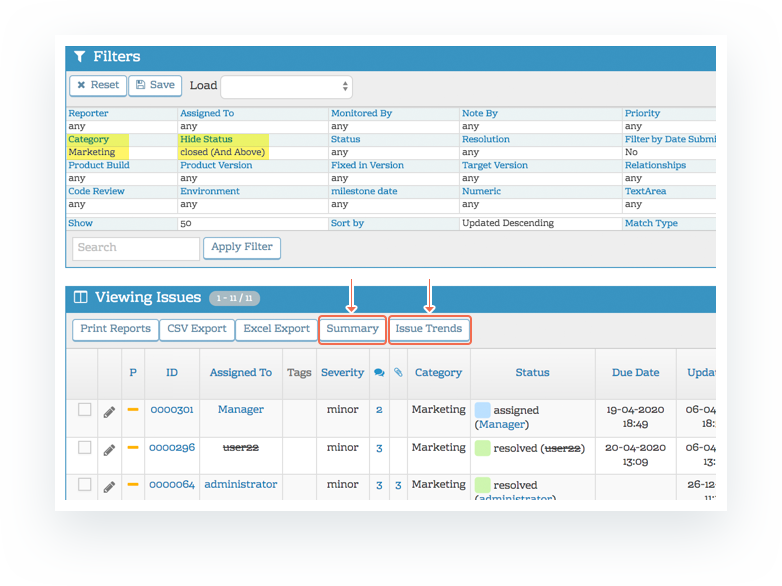The width and height of the screenshot is (782, 586).
Task: Expand the Category filter field
Action: [88, 139]
